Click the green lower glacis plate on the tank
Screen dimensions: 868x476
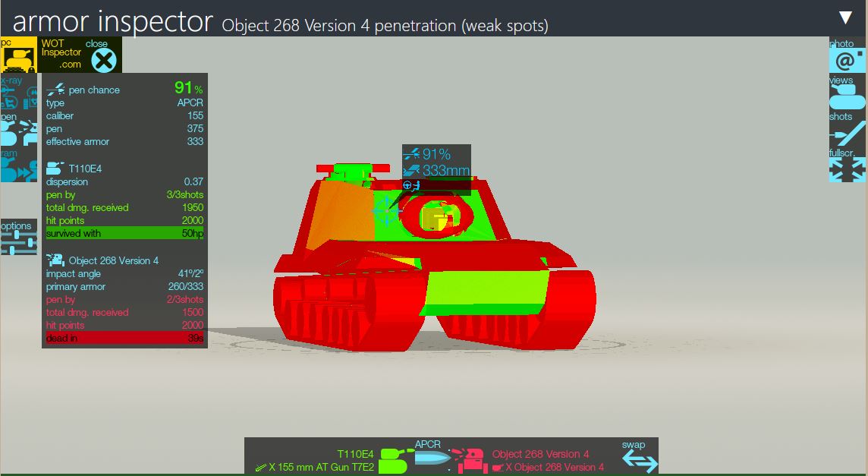tap(484, 292)
